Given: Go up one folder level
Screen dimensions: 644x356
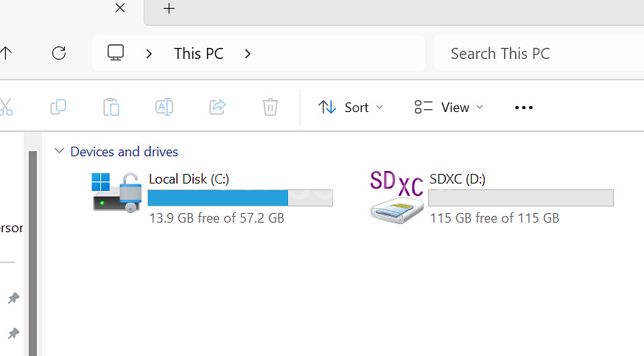Looking at the screenshot, I should coord(6,53).
